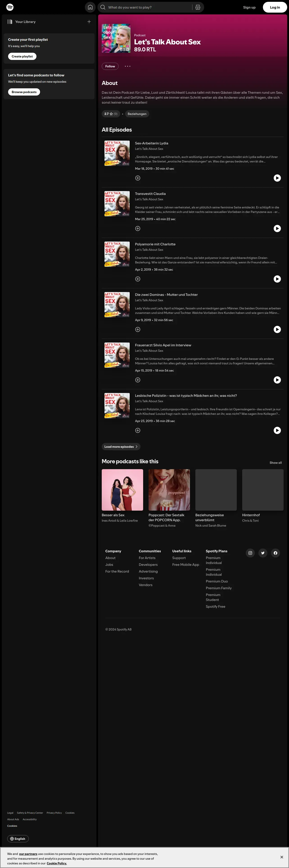Click Support footer link
The width and height of the screenshot is (289, 868).
(179, 558)
